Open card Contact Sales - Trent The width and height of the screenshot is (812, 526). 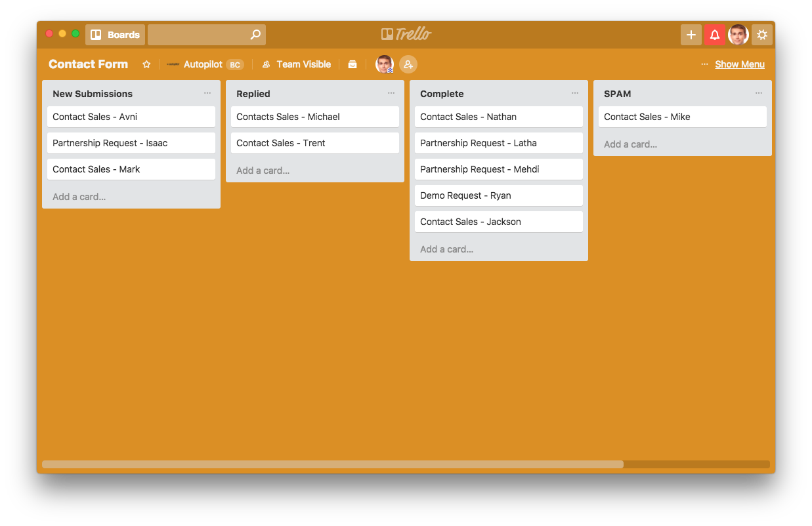315,143
